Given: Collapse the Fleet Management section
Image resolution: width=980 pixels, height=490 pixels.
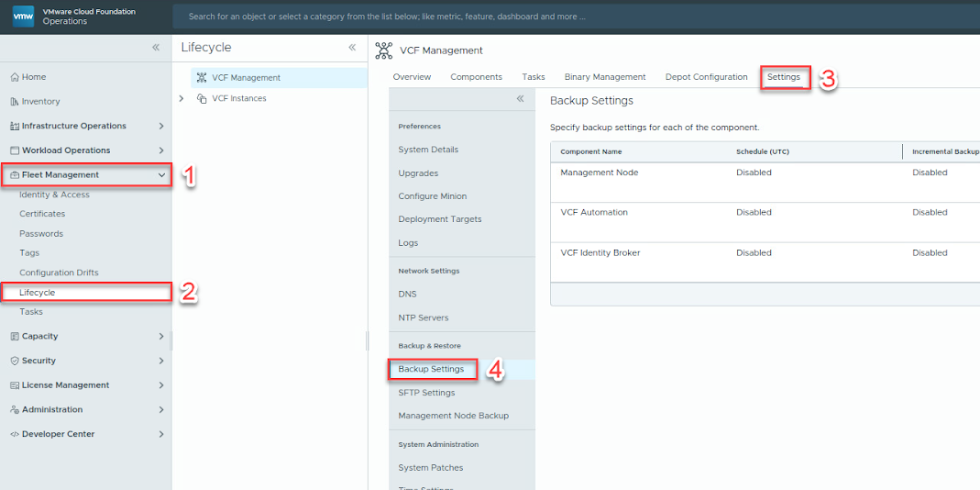Looking at the screenshot, I should (161, 175).
